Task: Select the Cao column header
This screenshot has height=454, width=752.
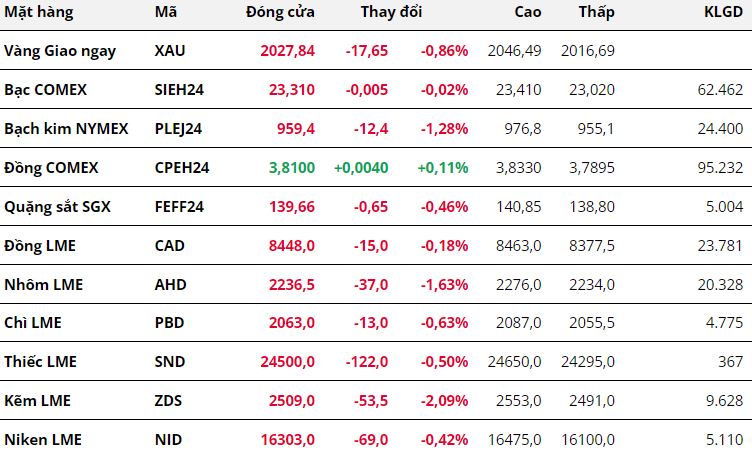Action: tap(528, 13)
